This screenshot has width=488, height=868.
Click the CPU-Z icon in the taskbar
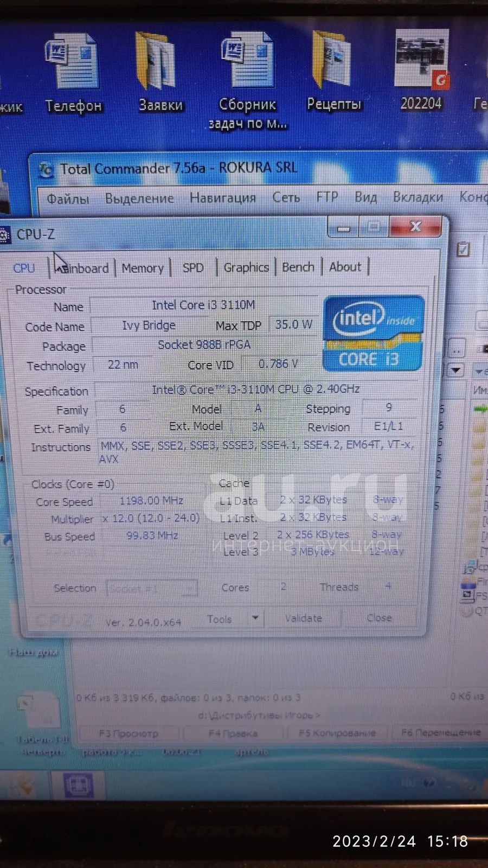click(x=79, y=786)
